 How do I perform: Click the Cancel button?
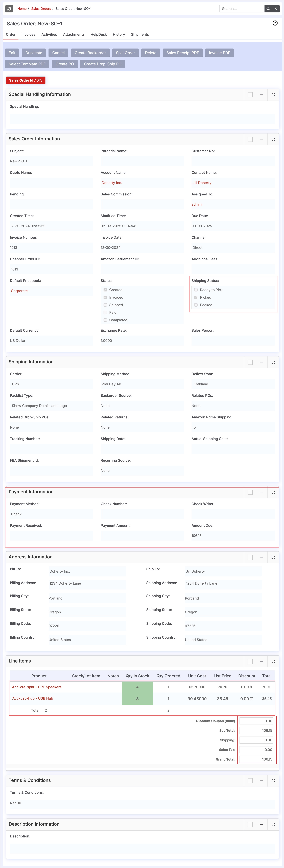tap(58, 53)
